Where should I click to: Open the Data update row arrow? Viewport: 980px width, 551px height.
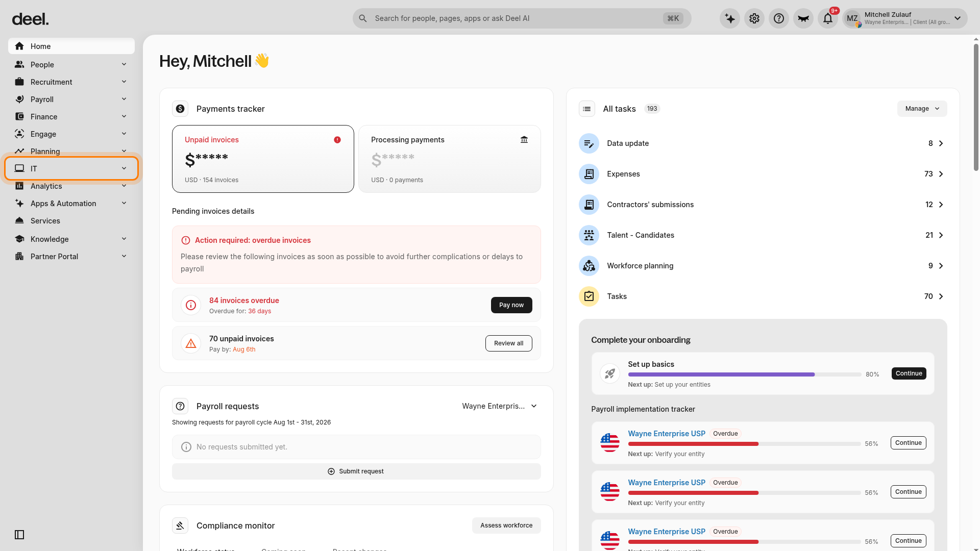click(x=941, y=143)
